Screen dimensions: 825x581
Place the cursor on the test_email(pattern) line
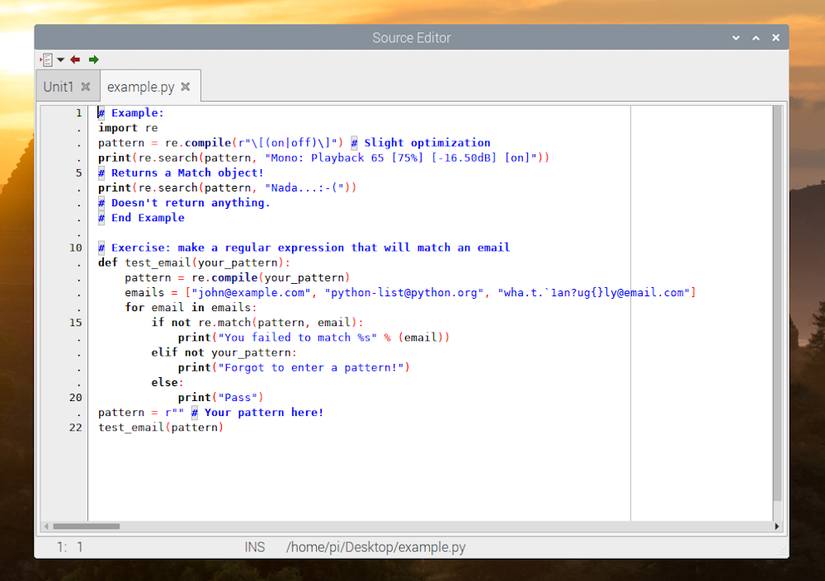(x=160, y=427)
